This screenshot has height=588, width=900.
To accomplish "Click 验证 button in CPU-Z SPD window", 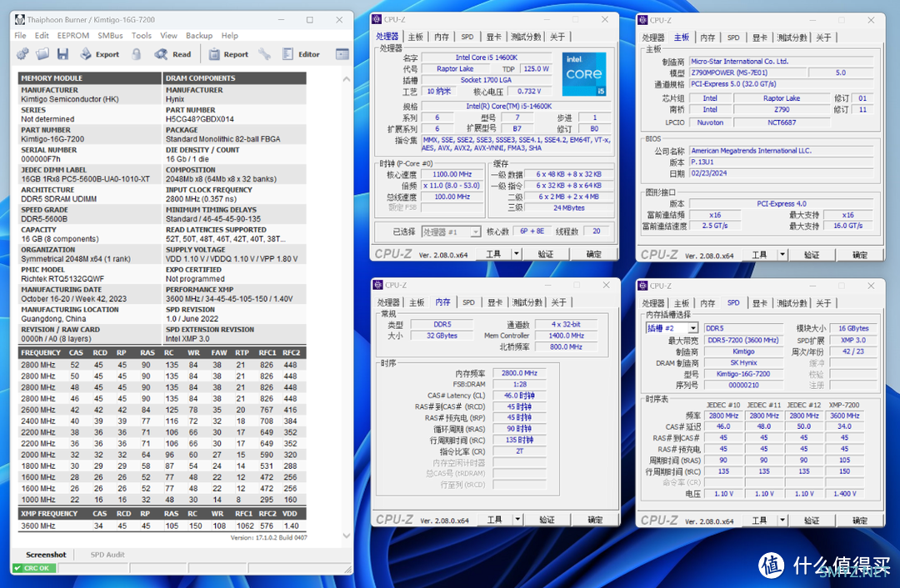I will [x=812, y=520].
